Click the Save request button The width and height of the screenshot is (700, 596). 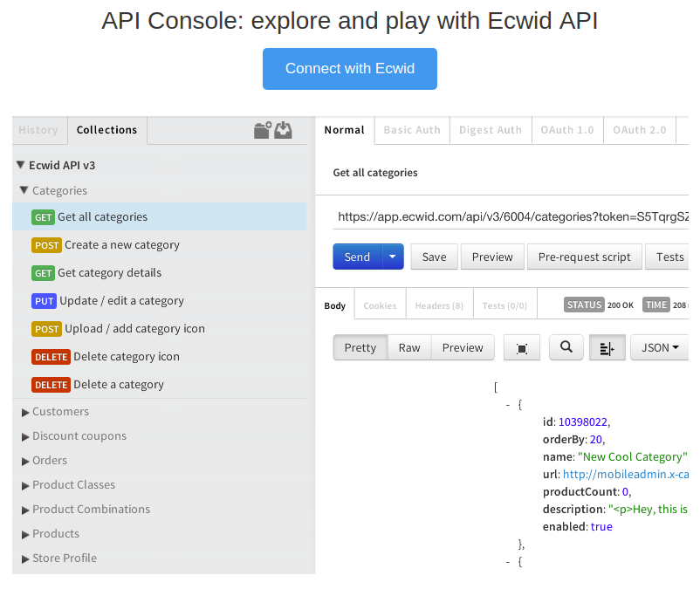(x=435, y=257)
